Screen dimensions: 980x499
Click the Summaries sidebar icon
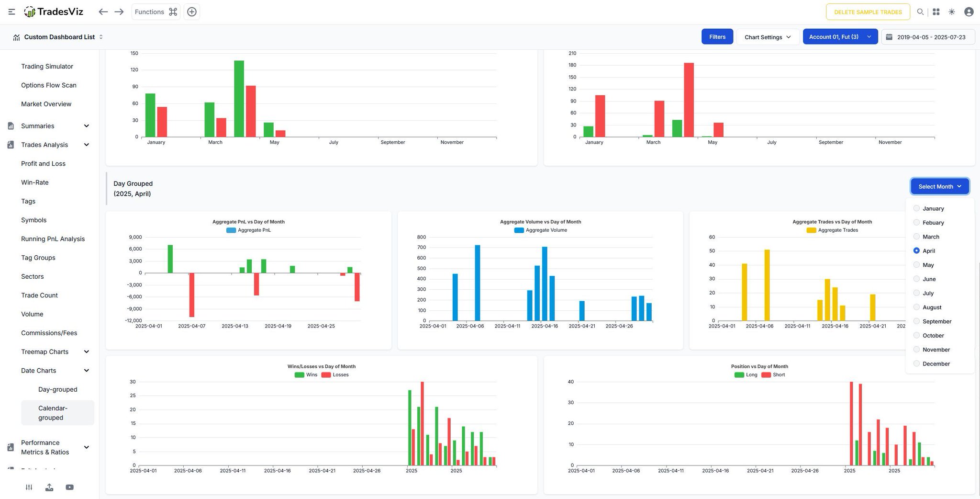point(11,126)
